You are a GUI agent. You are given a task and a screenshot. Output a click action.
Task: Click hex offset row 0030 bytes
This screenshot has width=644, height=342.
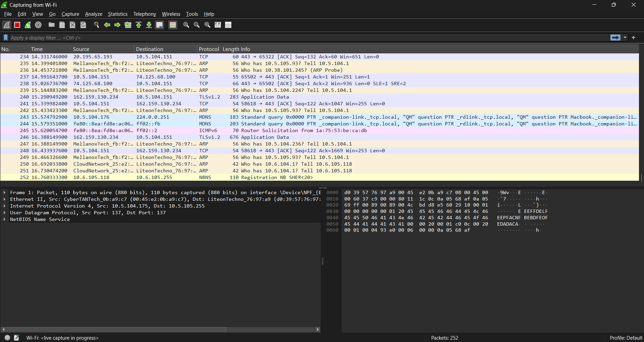pyautogui.click(x=416, y=211)
